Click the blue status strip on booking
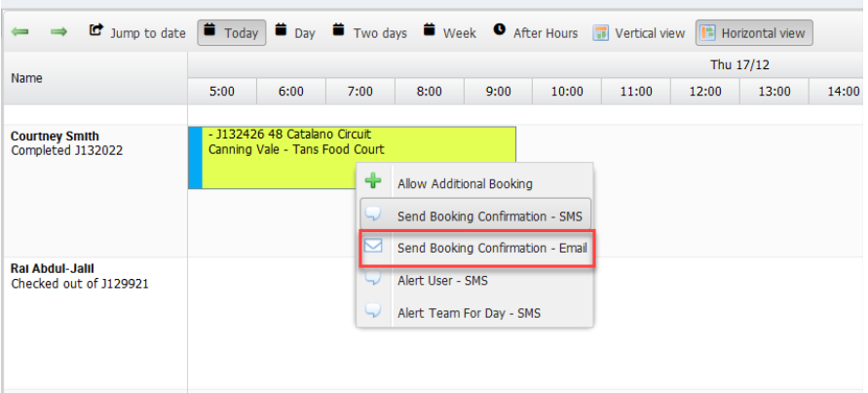The height and width of the screenshot is (393, 868). pos(195,157)
